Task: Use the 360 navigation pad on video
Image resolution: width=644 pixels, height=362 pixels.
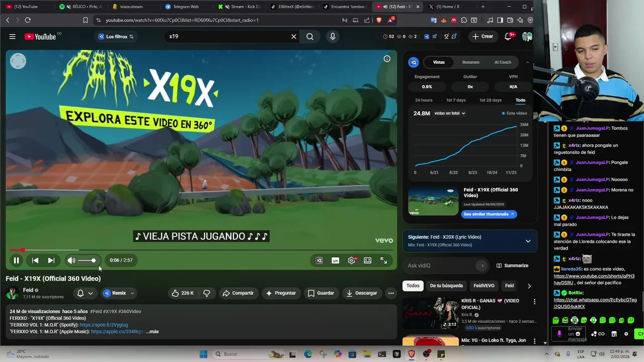Action: click(x=18, y=61)
